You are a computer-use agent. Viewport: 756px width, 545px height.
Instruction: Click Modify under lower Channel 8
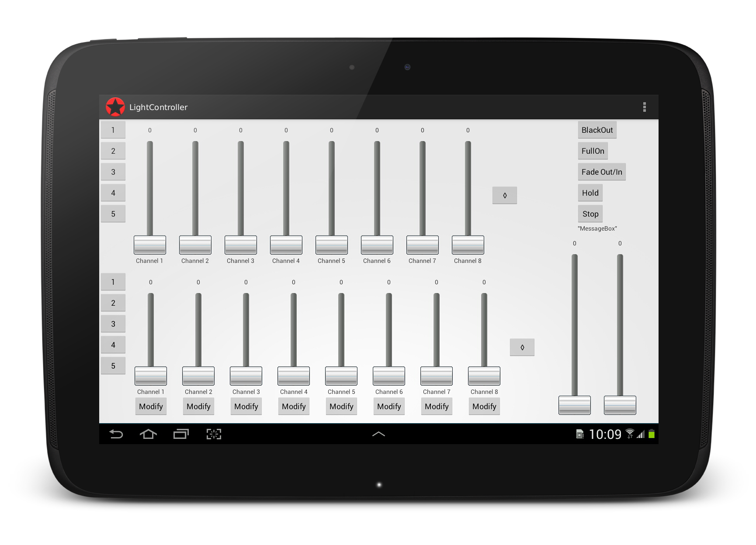484,407
